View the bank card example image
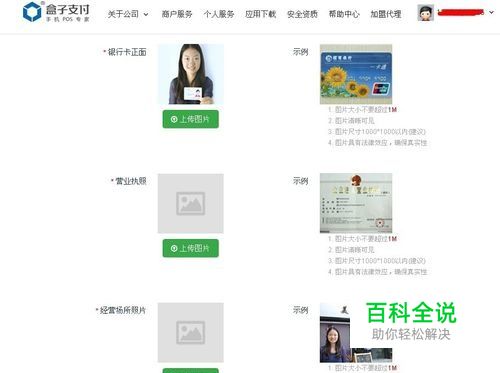Screen dimensions: 500x373 click(356, 74)
